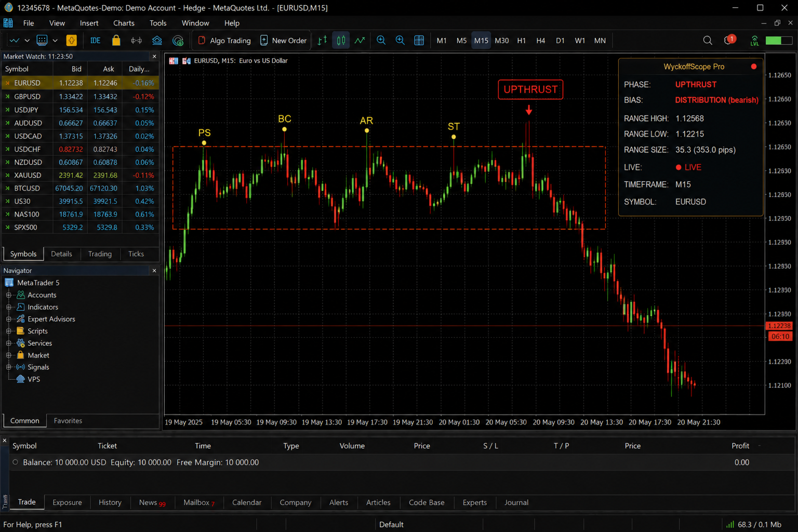Toggle the Algo Trading button
This screenshot has width=798, height=532.
pos(224,41)
